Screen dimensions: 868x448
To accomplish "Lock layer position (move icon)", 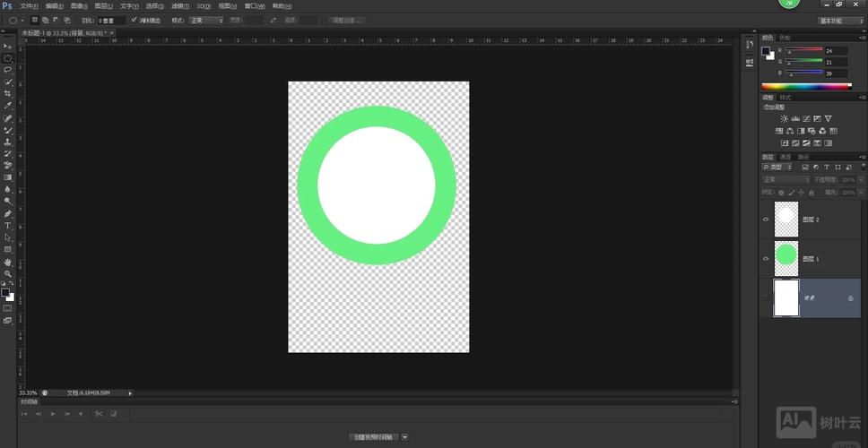I will tap(801, 193).
